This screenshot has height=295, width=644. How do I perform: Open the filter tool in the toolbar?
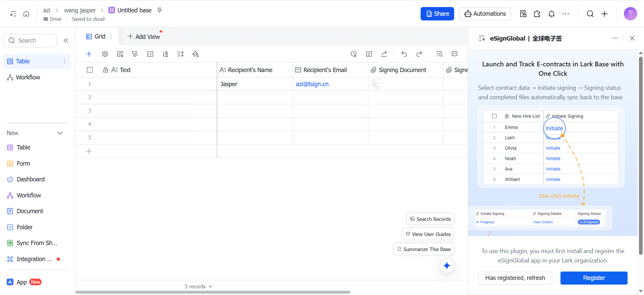(x=135, y=54)
